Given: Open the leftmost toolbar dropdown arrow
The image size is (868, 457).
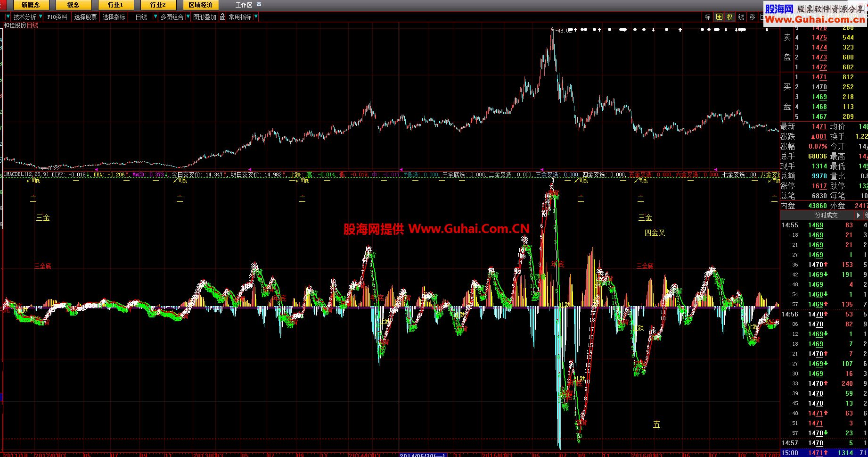Looking at the screenshot, I should [x=8, y=17].
